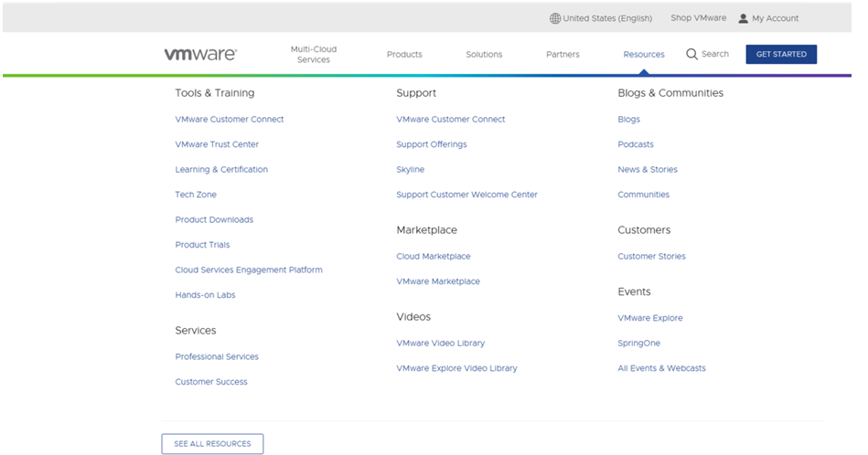Collapse the Resources menu tab

click(x=644, y=54)
